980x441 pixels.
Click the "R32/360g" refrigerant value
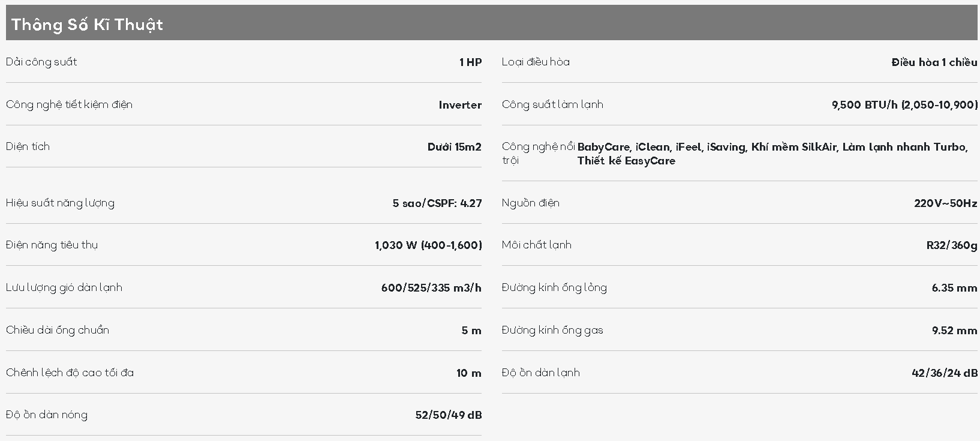[x=951, y=245]
